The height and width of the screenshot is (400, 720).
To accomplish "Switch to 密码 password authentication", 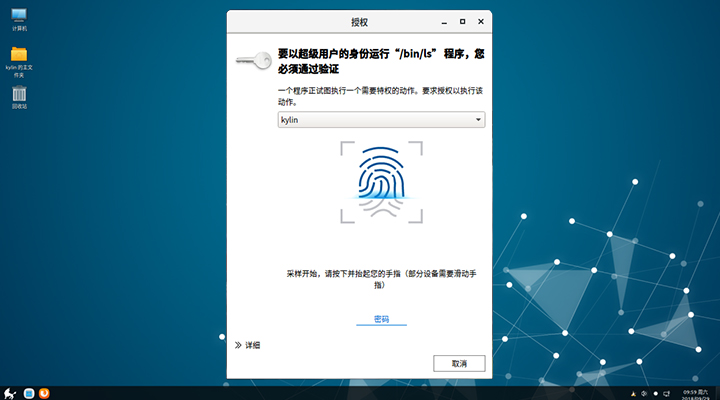I will point(381,319).
